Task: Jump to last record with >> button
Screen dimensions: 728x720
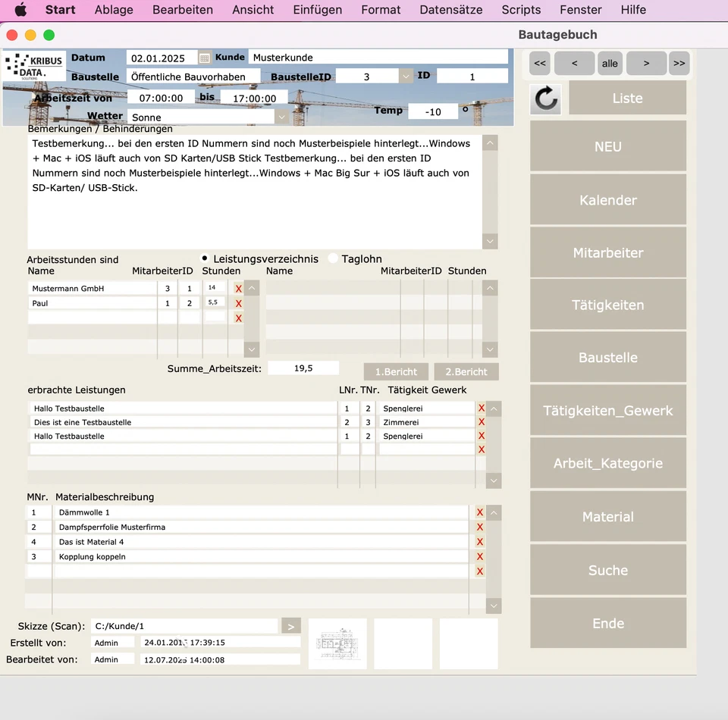Action: [679, 63]
